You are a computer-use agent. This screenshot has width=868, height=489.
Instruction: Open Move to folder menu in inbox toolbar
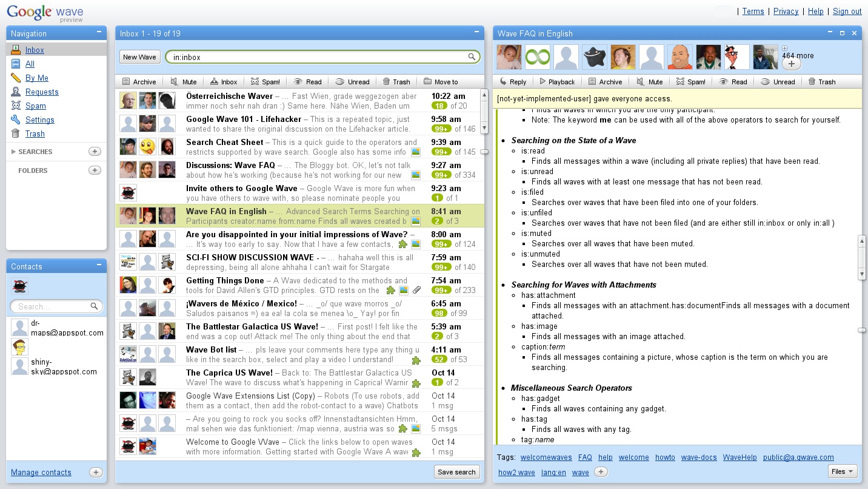(x=441, y=82)
